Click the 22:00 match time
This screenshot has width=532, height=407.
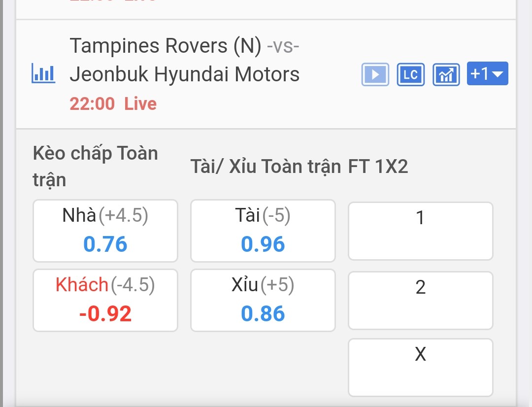(x=92, y=104)
